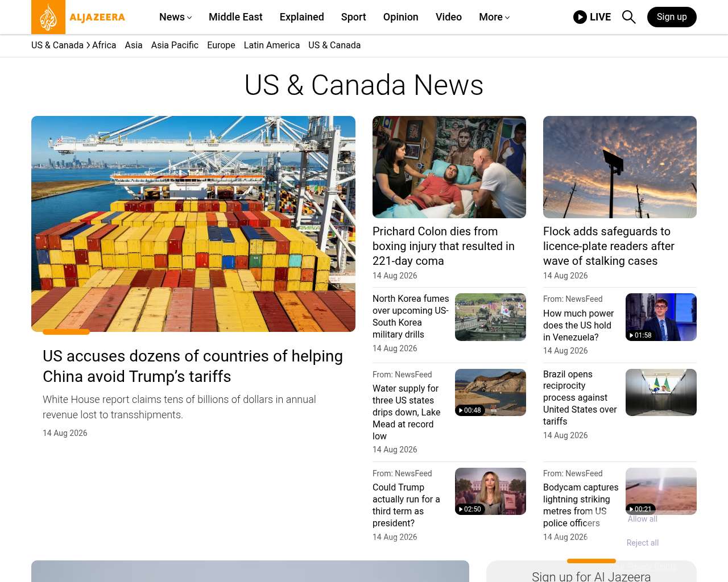Click the Sign up button
This screenshot has width=728, height=582.
tap(672, 17)
